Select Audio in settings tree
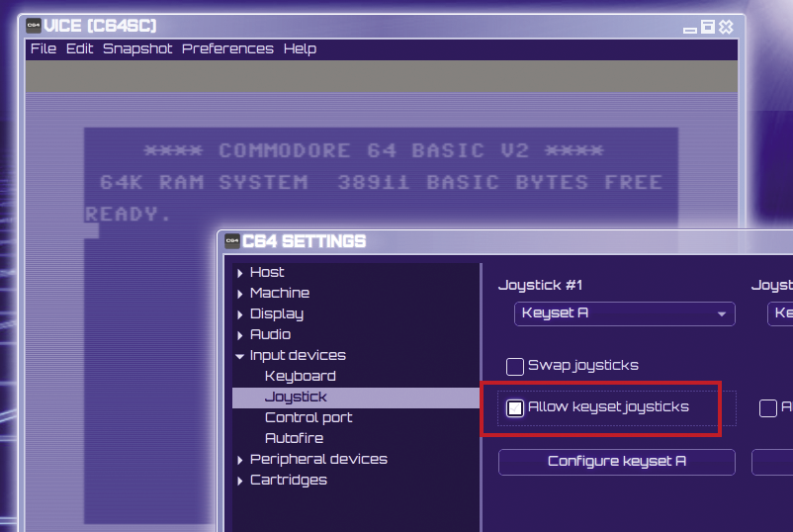793x532 pixels. pos(270,334)
